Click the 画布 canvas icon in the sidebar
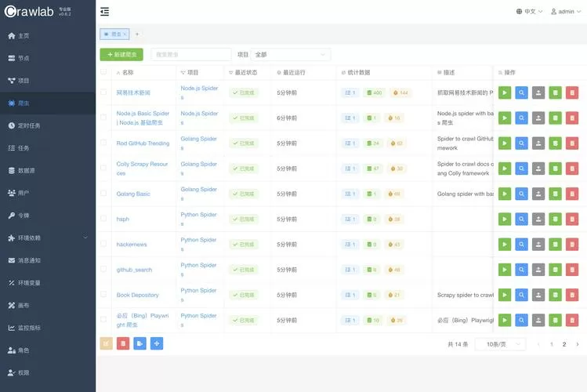 [x=12, y=305]
